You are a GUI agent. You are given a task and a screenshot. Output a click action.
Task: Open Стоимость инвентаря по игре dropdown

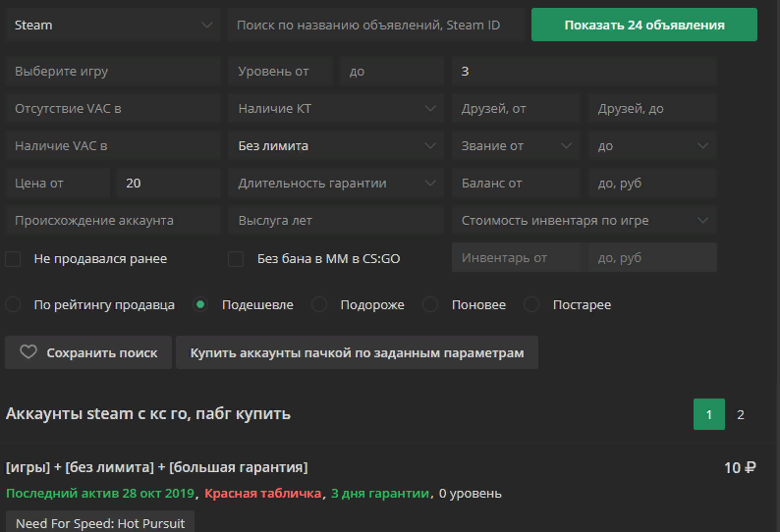(x=584, y=220)
